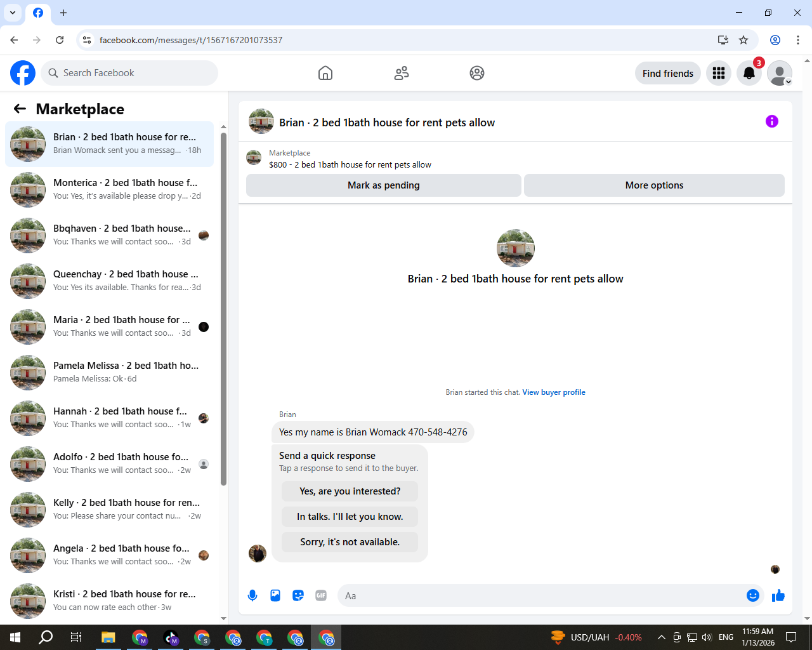Click Brian's message with phone number

pyautogui.click(x=373, y=432)
